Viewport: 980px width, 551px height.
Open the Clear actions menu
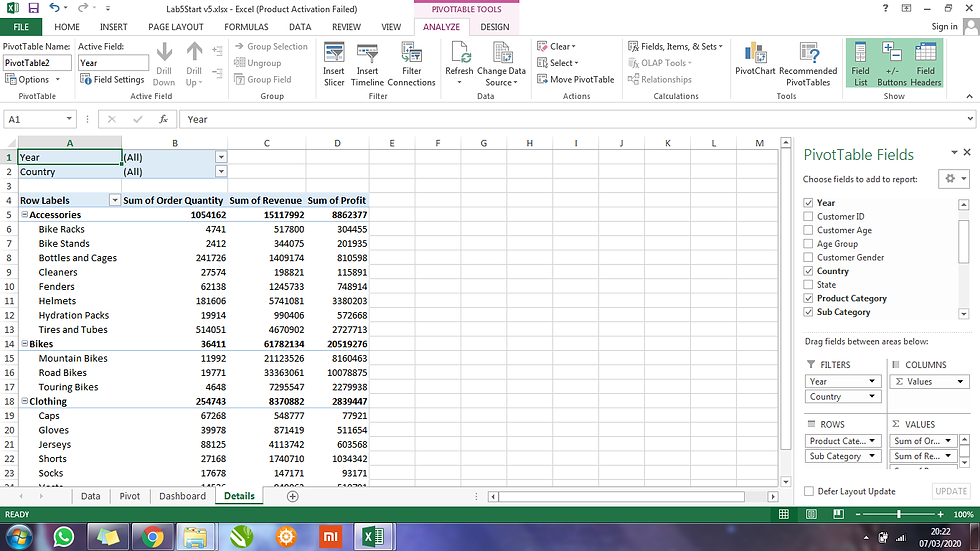coord(556,46)
